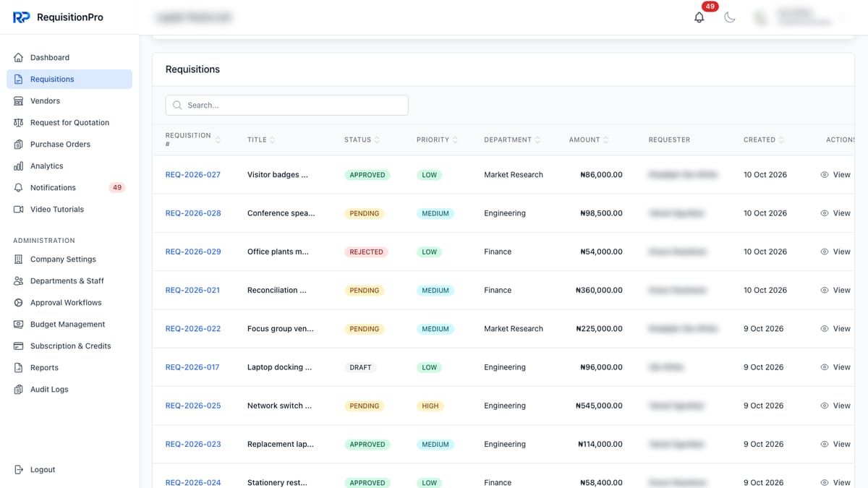Open Request for Quotation section
The width and height of the screenshot is (868, 488).
click(69, 123)
